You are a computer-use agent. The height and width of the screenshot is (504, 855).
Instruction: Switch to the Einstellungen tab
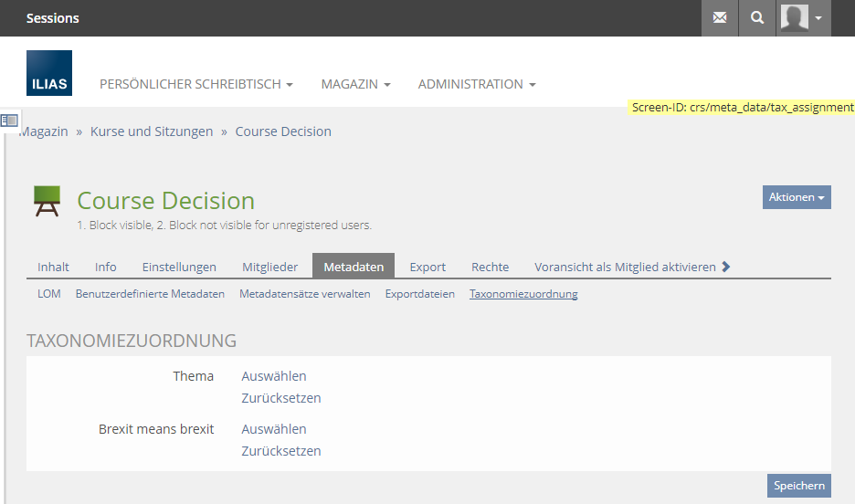tap(179, 267)
